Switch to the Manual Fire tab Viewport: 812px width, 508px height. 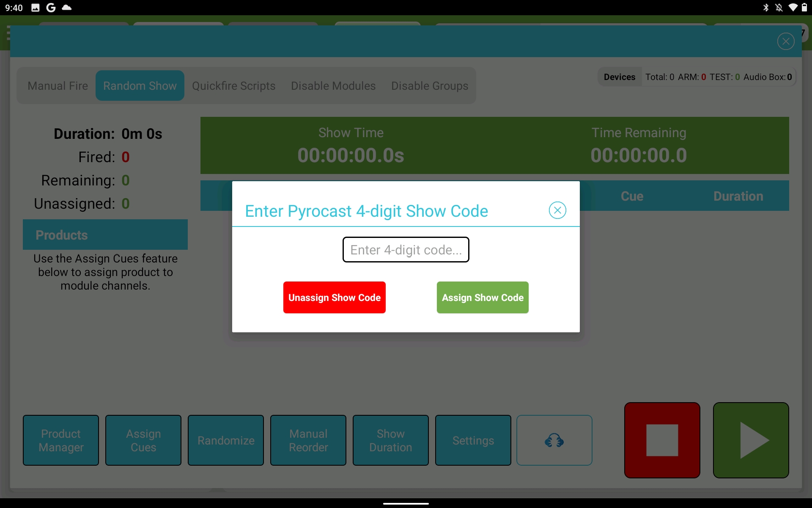tap(57, 86)
